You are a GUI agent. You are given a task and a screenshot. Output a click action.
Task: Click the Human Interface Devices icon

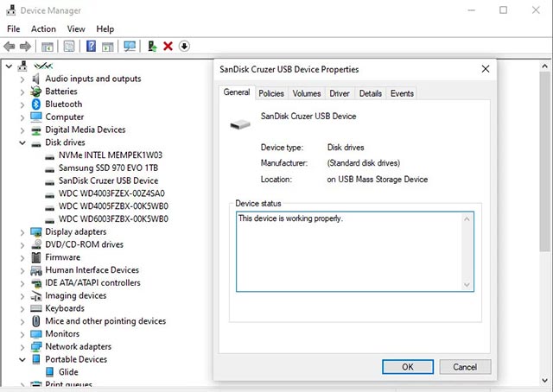[36, 270]
